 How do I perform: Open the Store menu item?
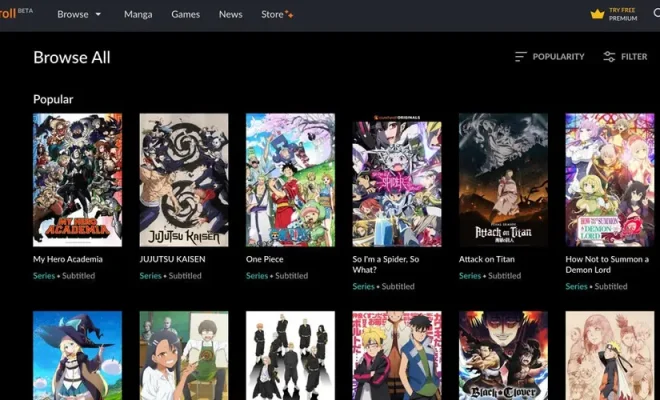[272, 14]
